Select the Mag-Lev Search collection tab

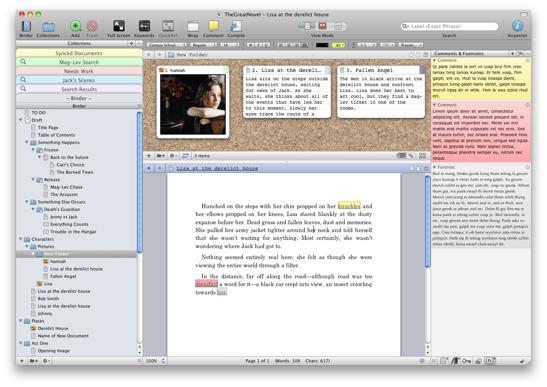(x=79, y=62)
